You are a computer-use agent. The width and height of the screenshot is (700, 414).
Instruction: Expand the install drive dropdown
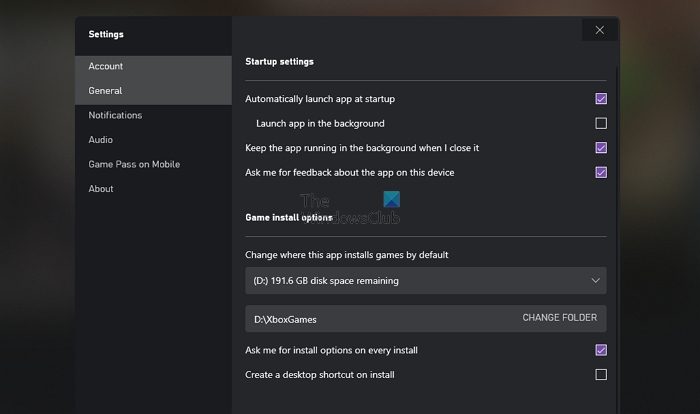tap(425, 280)
